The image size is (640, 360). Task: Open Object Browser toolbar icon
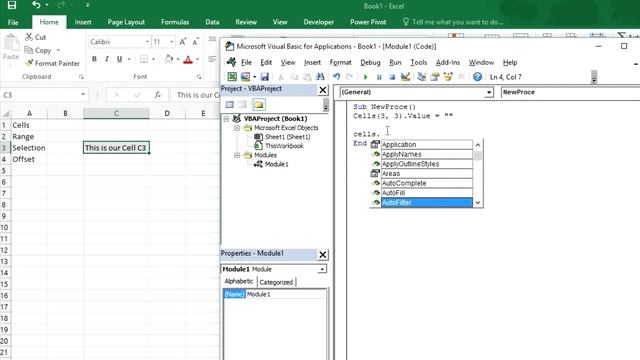tap(449, 77)
